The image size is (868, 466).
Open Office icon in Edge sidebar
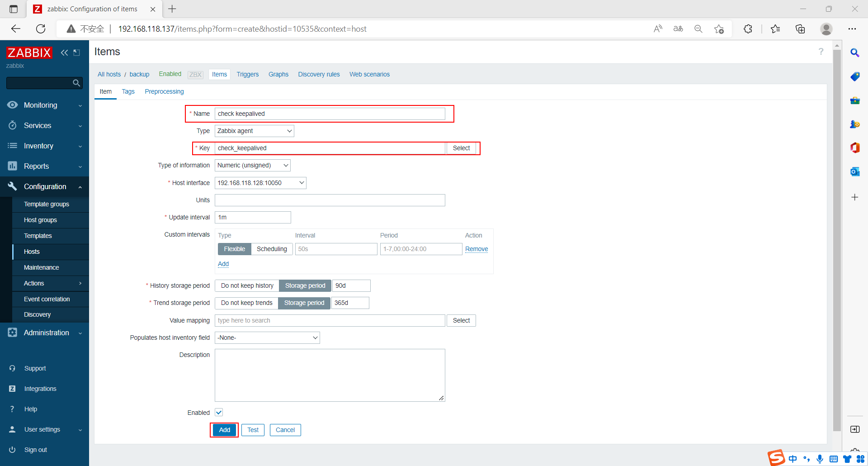click(854, 147)
